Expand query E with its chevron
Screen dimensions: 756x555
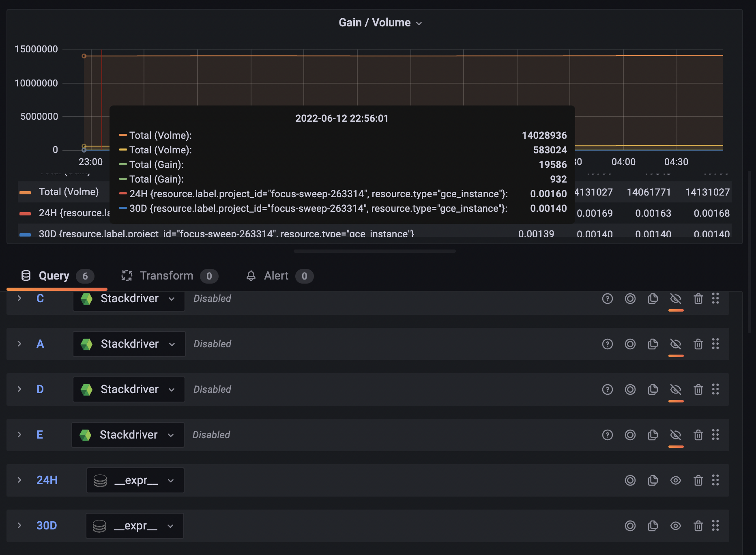coord(19,435)
